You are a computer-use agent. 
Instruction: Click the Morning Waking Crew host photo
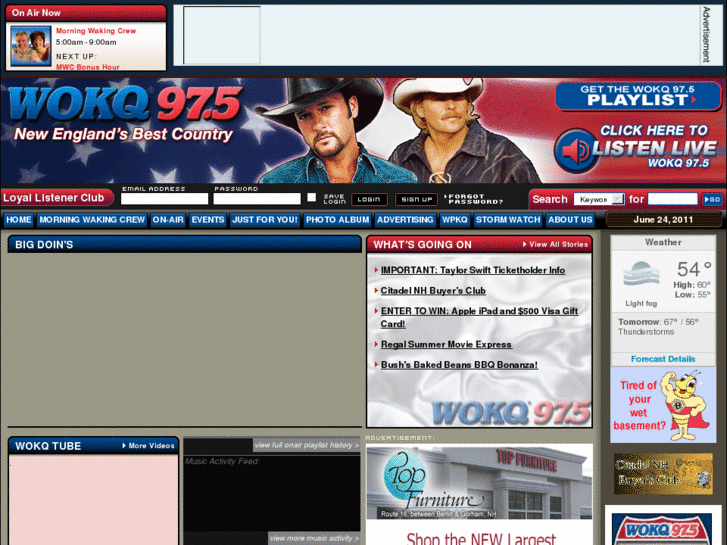tap(31, 46)
